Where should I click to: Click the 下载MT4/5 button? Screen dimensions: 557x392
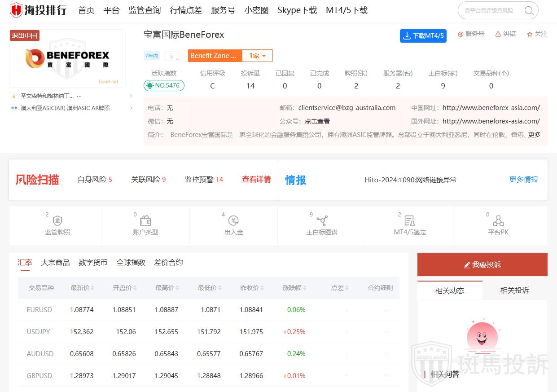[x=423, y=36]
